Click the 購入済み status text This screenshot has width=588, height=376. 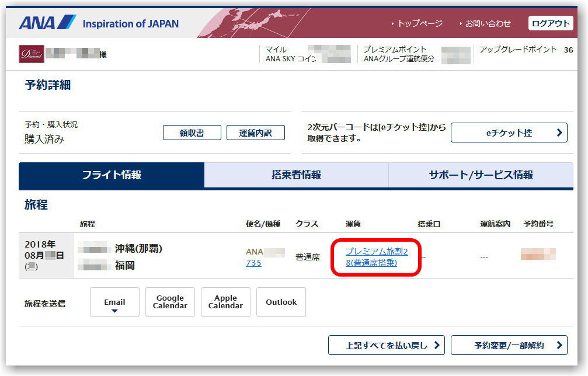[44, 139]
